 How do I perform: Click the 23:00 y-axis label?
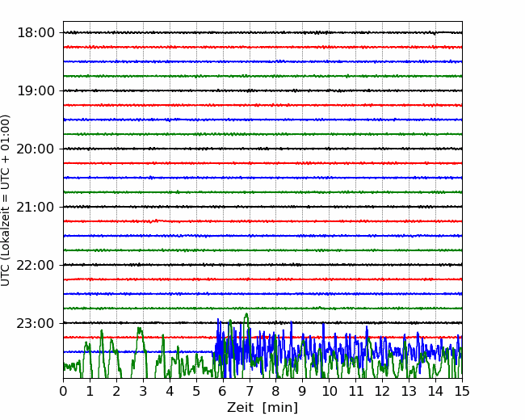point(36,324)
